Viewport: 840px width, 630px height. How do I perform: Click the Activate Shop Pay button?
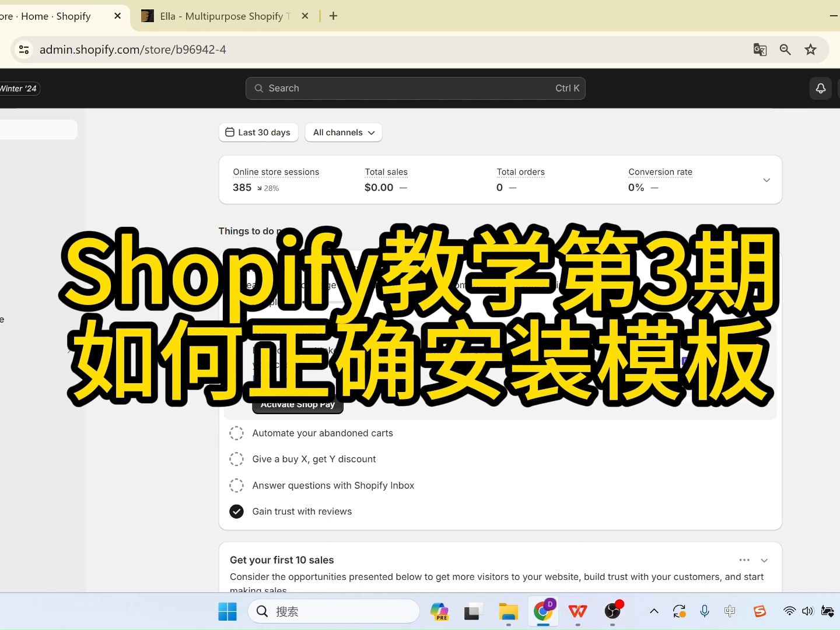coord(297,404)
